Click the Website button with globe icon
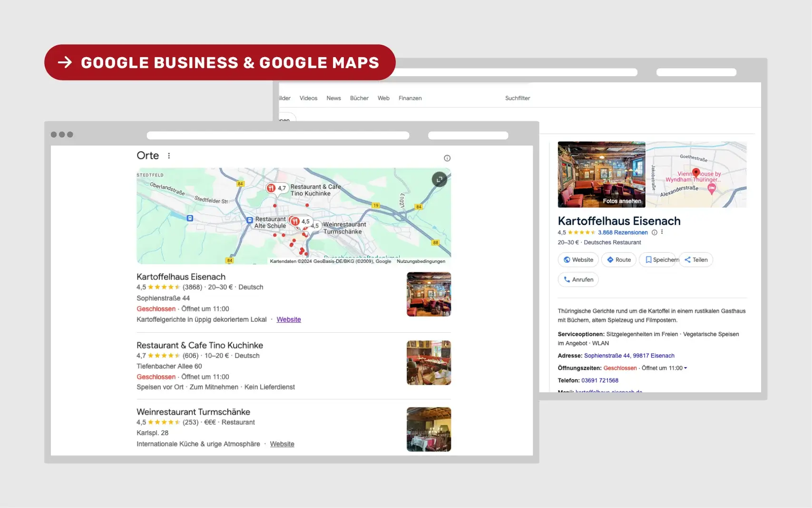Screen dimensions: 812x508 (x=578, y=259)
